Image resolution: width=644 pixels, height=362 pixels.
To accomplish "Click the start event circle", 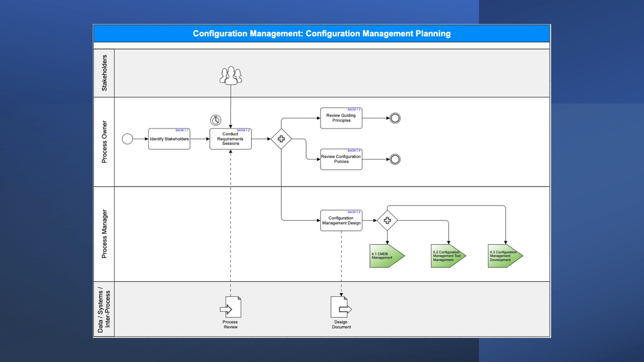I will click(127, 139).
